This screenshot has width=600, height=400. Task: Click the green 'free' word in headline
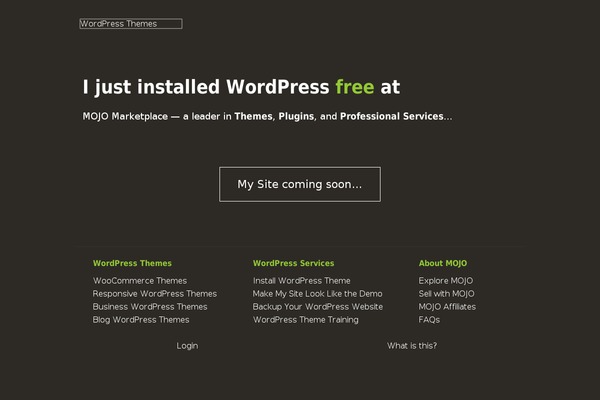click(355, 87)
